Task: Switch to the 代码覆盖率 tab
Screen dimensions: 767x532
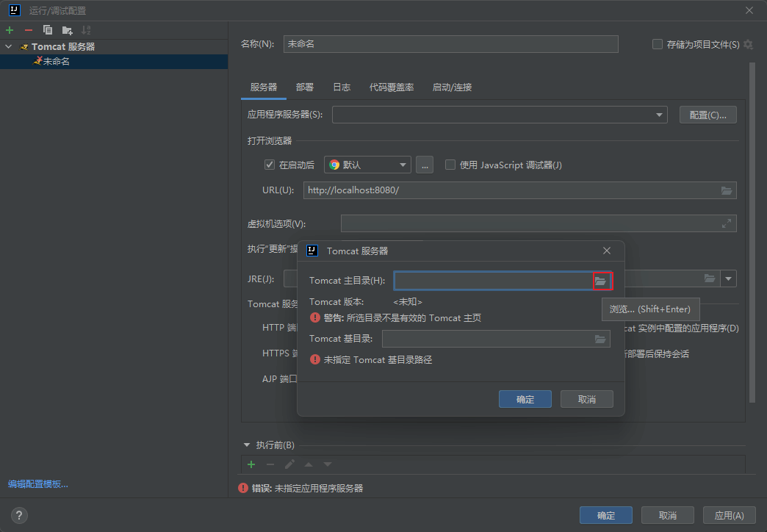Action: 392,87
